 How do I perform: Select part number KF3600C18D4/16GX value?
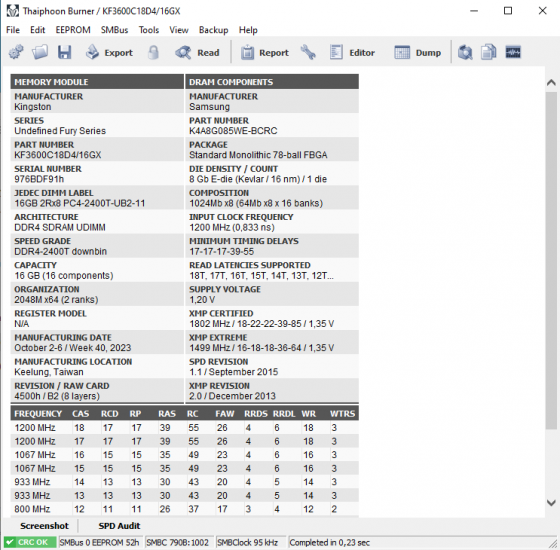tap(58, 155)
